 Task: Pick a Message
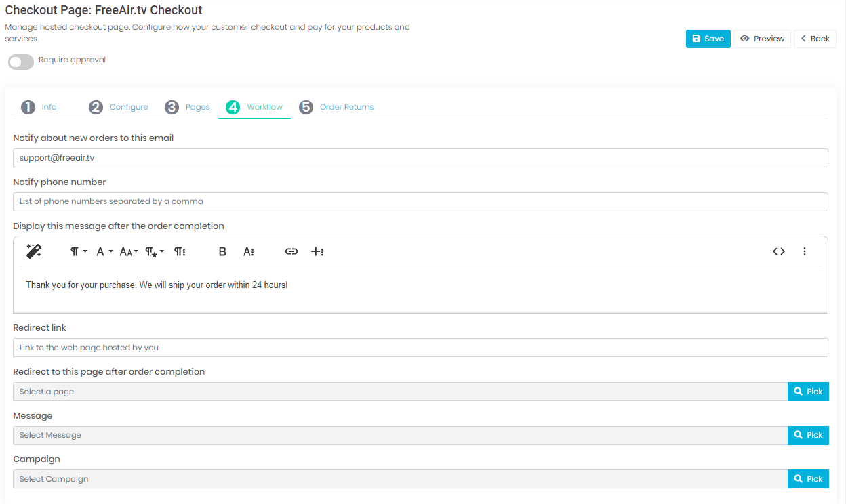pos(808,435)
